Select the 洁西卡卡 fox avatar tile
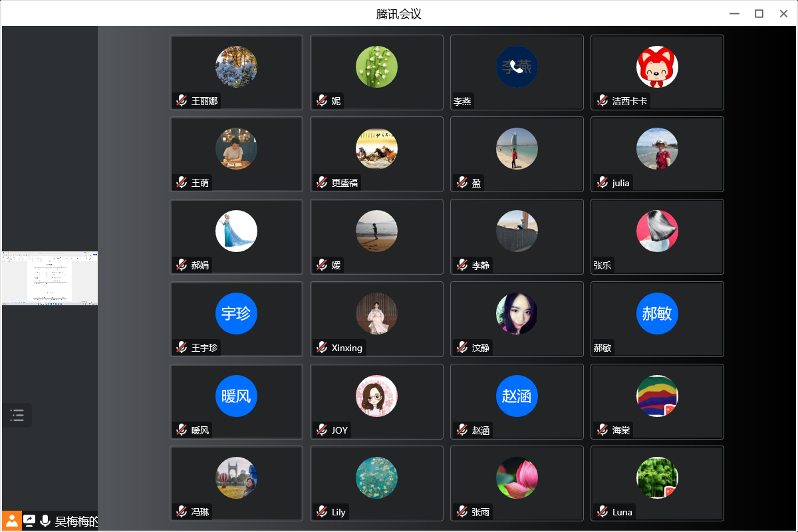The image size is (798, 532). [x=657, y=72]
